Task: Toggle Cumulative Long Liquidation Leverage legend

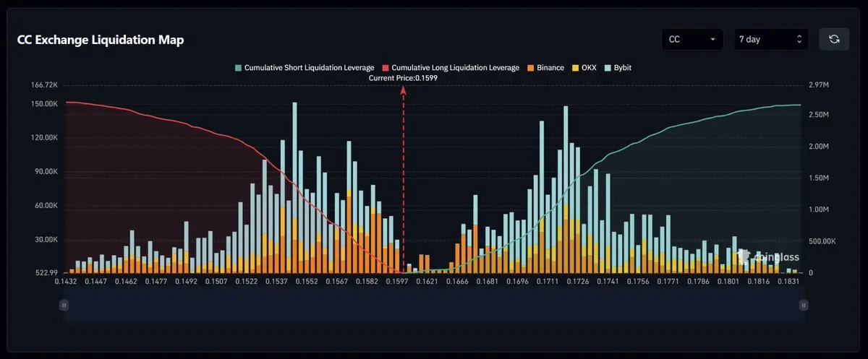Action: tap(450, 67)
